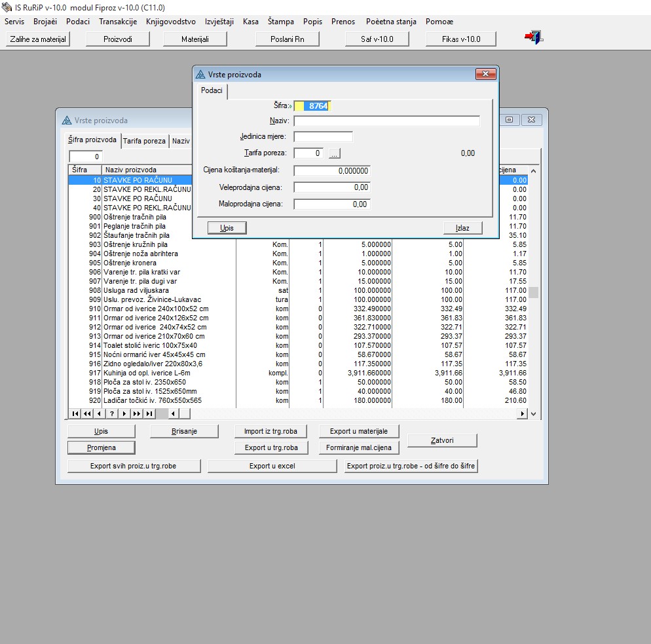Click the rewind page button in navigator
The image size is (651, 644).
[x=87, y=413]
